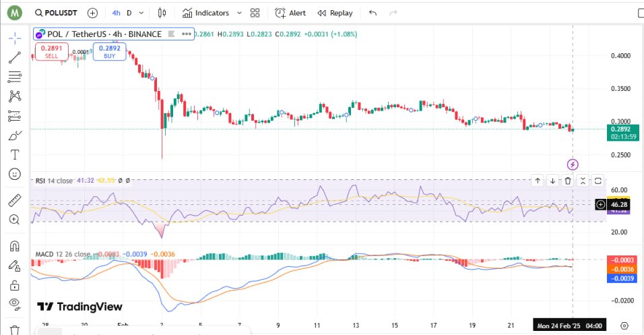Undo the last chart action

point(373,13)
